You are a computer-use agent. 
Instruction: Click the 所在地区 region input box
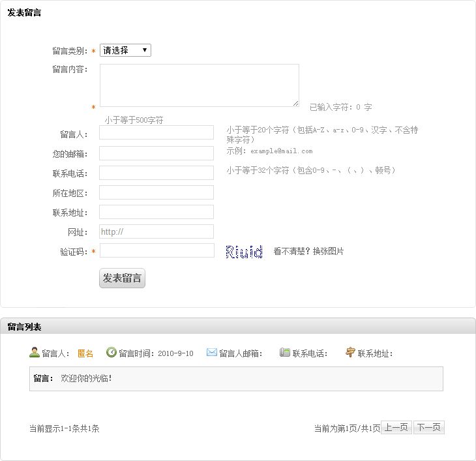point(156,192)
